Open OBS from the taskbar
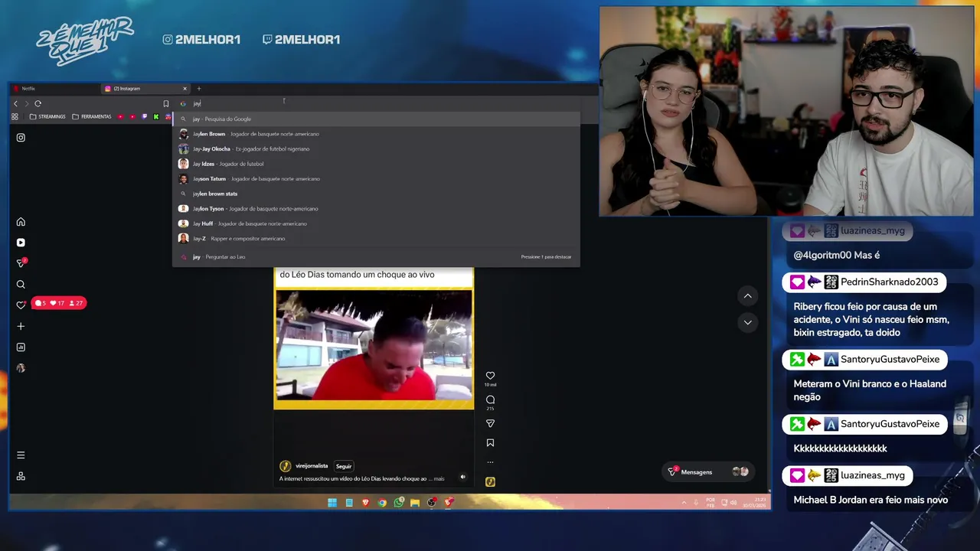The width and height of the screenshot is (980, 551). [x=432, y=503]
